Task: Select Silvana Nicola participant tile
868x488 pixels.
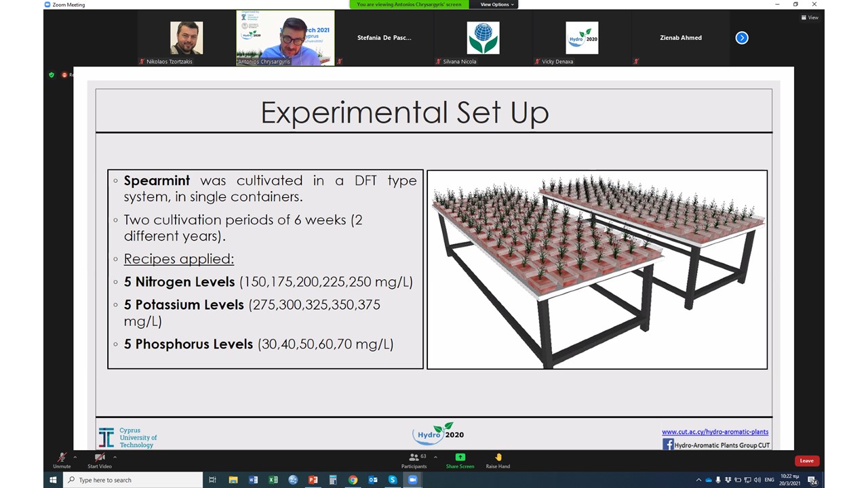Action: [x=483, y=38]
